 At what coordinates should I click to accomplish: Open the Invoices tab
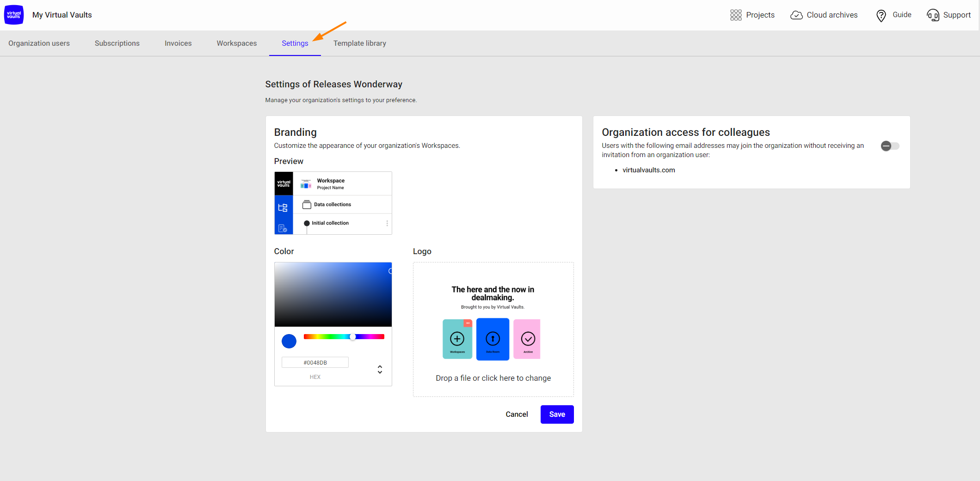pyautogui.click(x=178, y=43)
